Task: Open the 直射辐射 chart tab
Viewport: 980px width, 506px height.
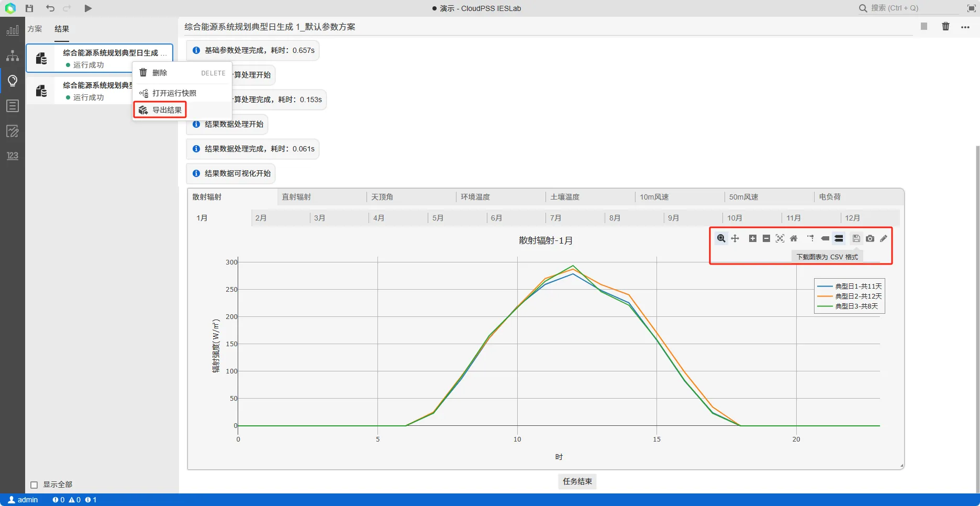Action: (322, 197)
